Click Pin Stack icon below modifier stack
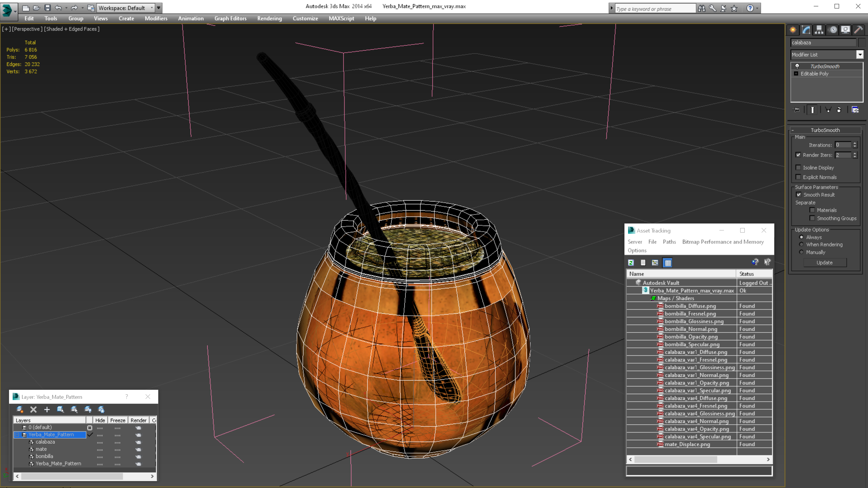The width and height of the screenshot is (868, 488). (x=797, y=110)
